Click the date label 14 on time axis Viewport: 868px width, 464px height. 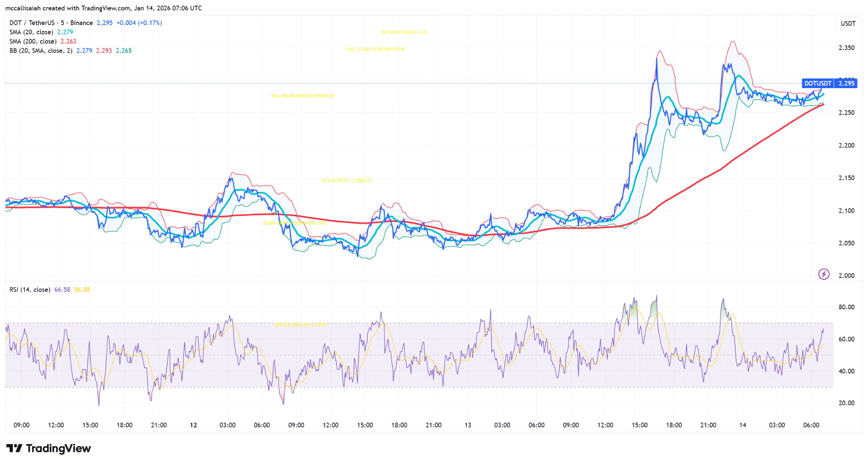(743, 425)
